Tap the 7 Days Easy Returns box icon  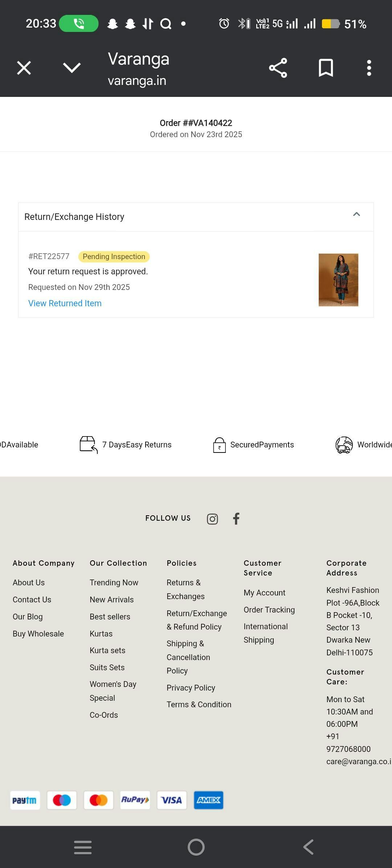[x=89, y=445]
